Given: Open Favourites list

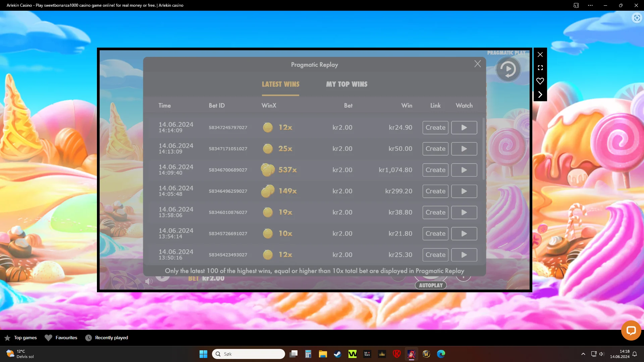Looking at the screenshot, I should tap(61, 338).
